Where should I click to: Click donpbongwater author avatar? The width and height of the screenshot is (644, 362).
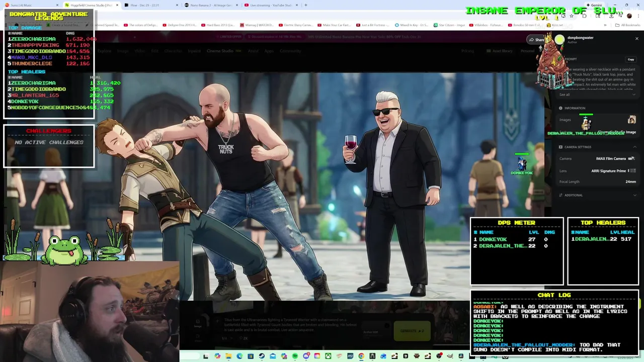click(x=559, y=40)
